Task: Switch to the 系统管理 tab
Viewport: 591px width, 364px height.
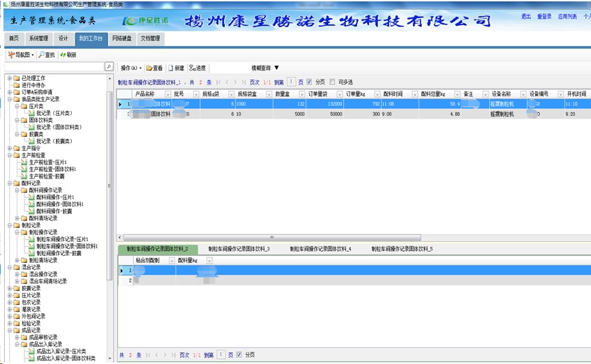Action: 38,38
